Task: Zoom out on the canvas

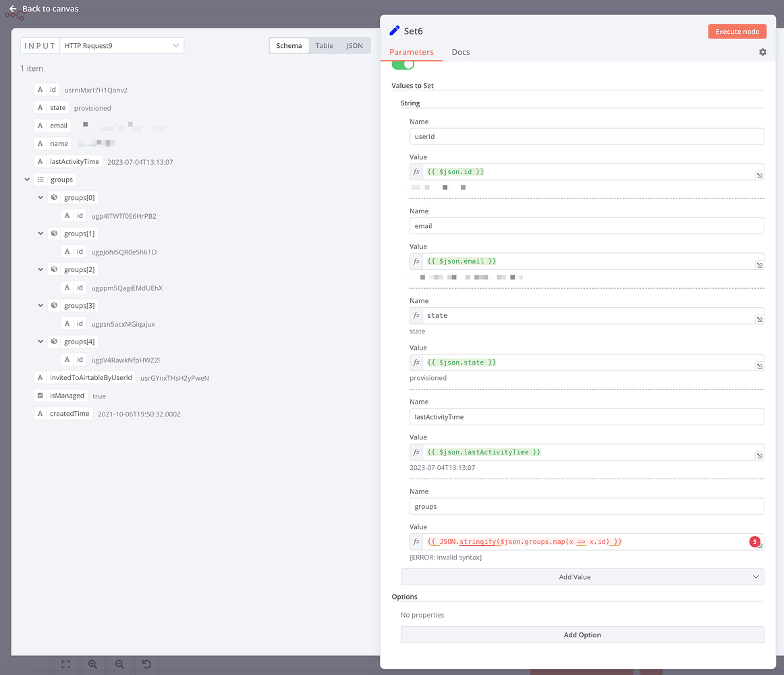Action: click(119, 664)
